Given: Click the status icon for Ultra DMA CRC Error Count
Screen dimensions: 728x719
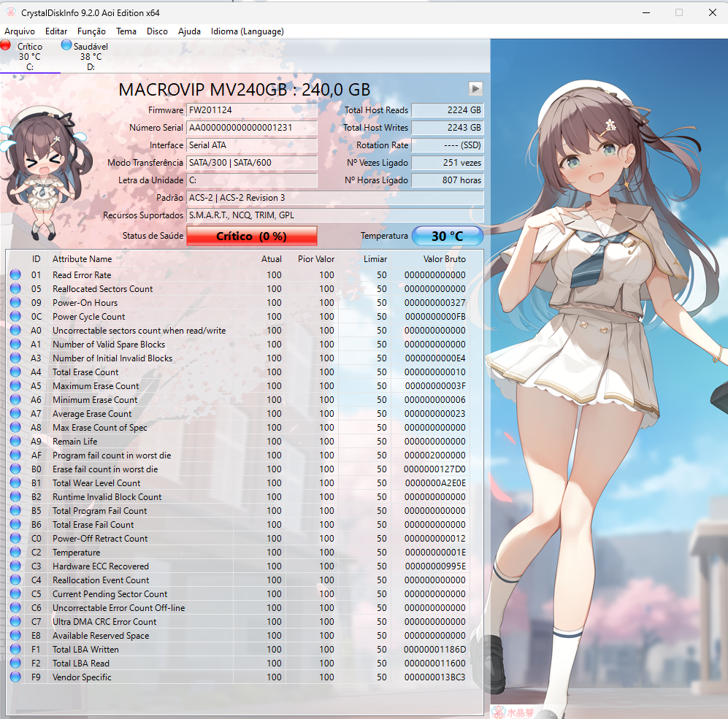Looking at the screenshot, I should [15, 621].
